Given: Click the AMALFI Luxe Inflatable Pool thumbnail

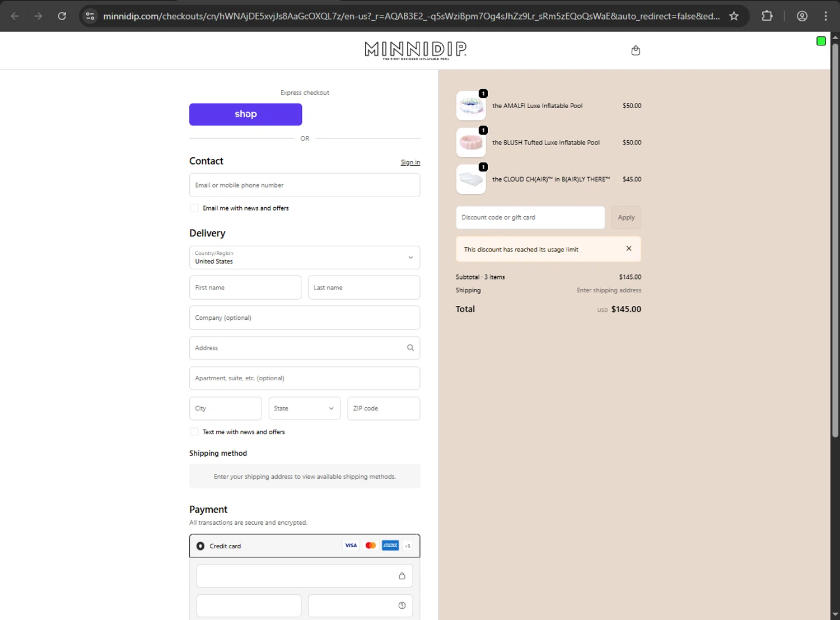Looking at the screenshot, I should (471, 106).
